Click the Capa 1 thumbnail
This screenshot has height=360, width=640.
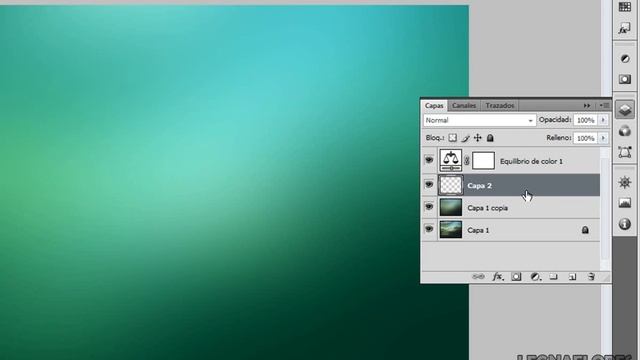[451, 229]
